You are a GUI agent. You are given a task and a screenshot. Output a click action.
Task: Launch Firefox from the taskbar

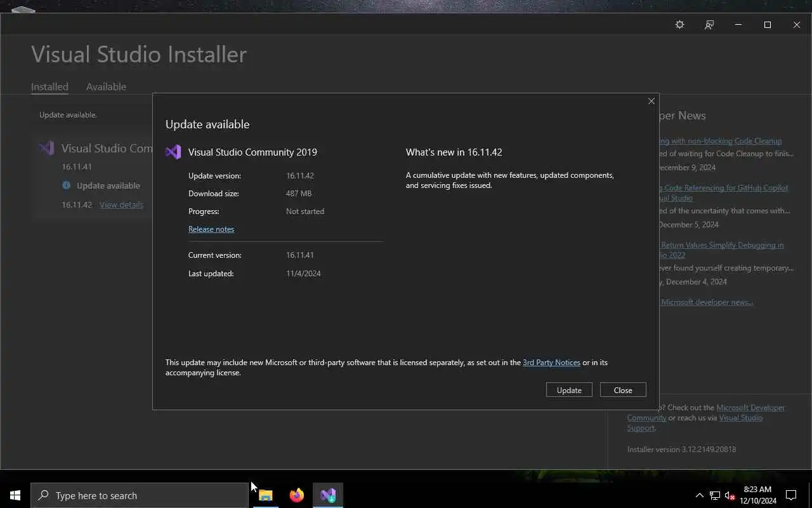coord(297,495)
